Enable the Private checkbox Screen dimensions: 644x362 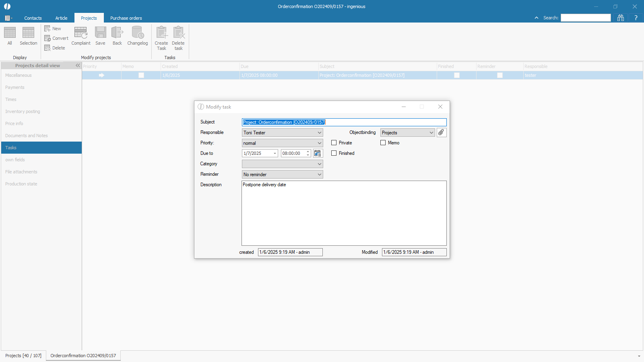tap(334, 143)
